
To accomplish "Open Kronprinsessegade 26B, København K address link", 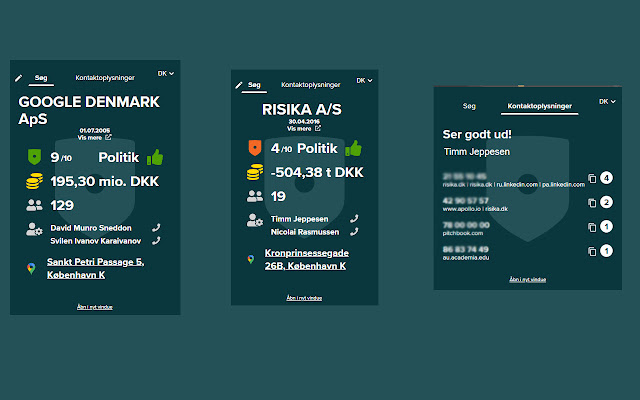I will tap(307, 259).
